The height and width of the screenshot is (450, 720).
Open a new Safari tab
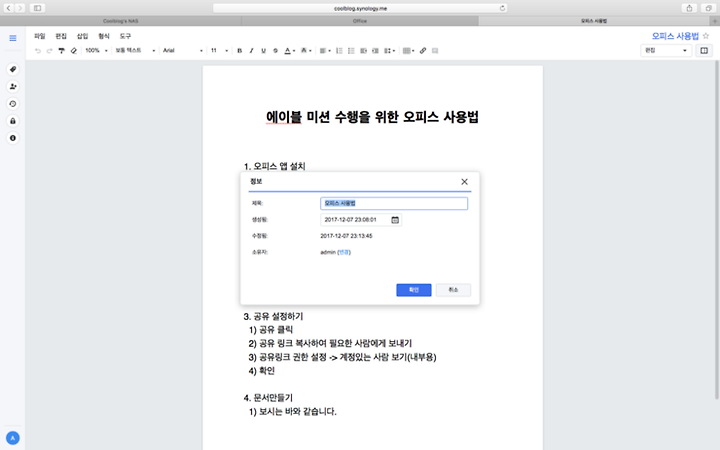714,21
